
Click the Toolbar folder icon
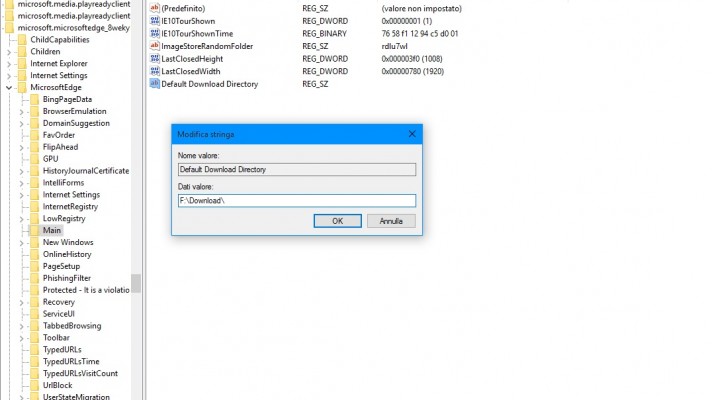click(35, 338)
